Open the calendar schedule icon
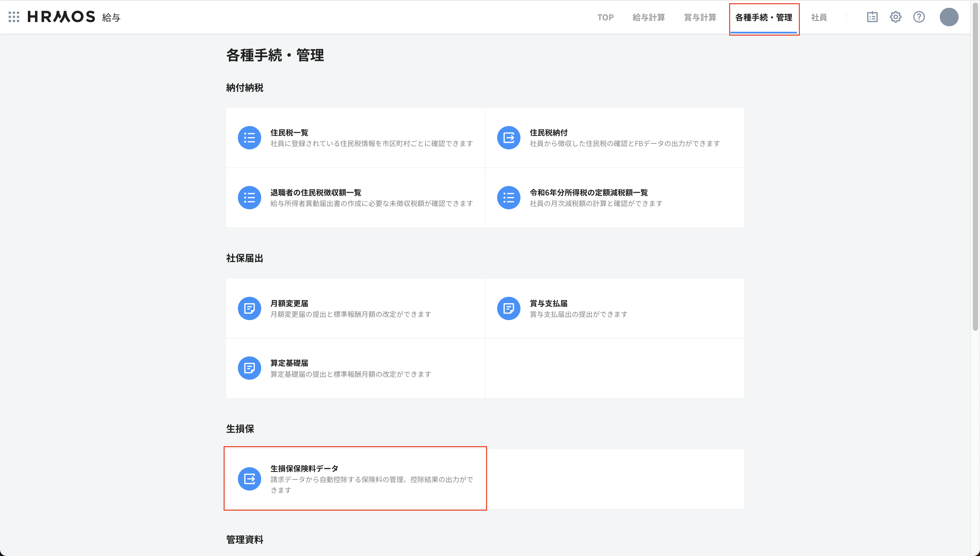This screenshot has width=980, height=556. coord(872,17)
